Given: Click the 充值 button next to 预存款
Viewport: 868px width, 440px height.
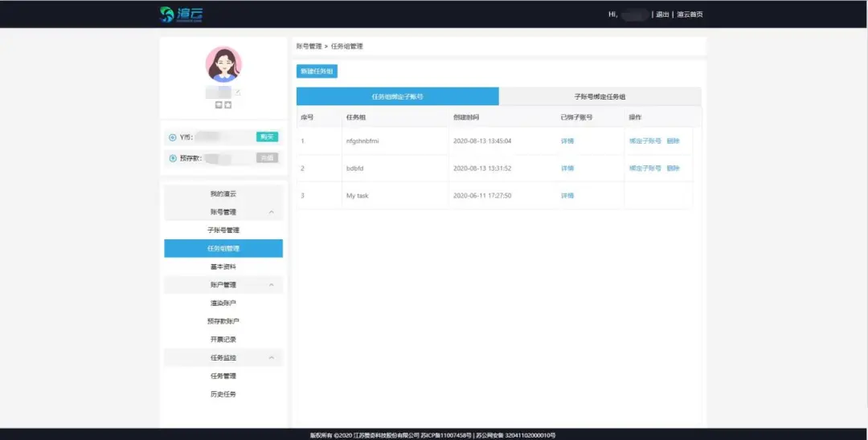Looking at the screenshot, I should point(267,158).
